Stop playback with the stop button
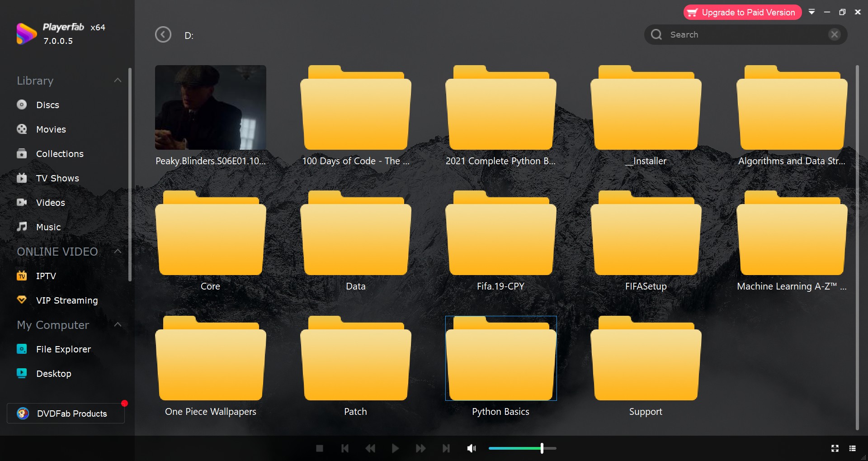This screenshot has width=868, height=461. [x=320, y=448]
